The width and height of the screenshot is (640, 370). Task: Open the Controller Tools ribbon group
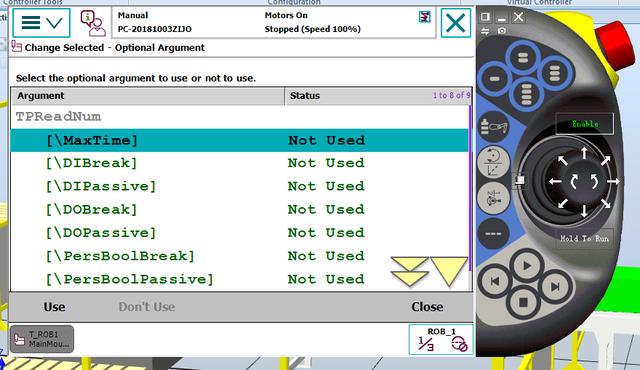point(33,2)
